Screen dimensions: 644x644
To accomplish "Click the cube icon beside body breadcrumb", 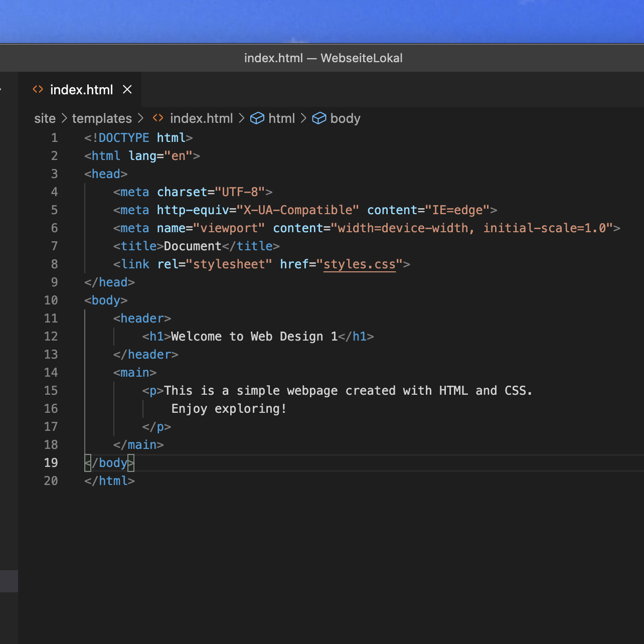I will click(x=319, y=118).
